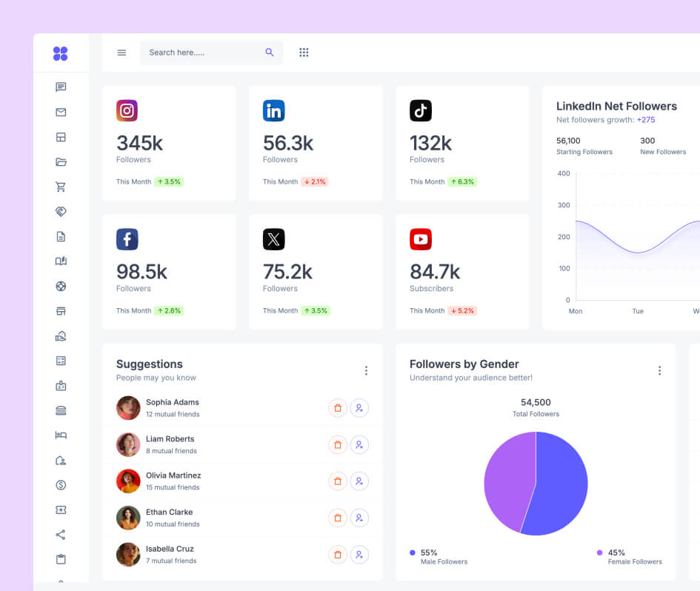This screenshot has height=591, width=700.
Task: Open the share icon in the sidebar
Action: 61,535
